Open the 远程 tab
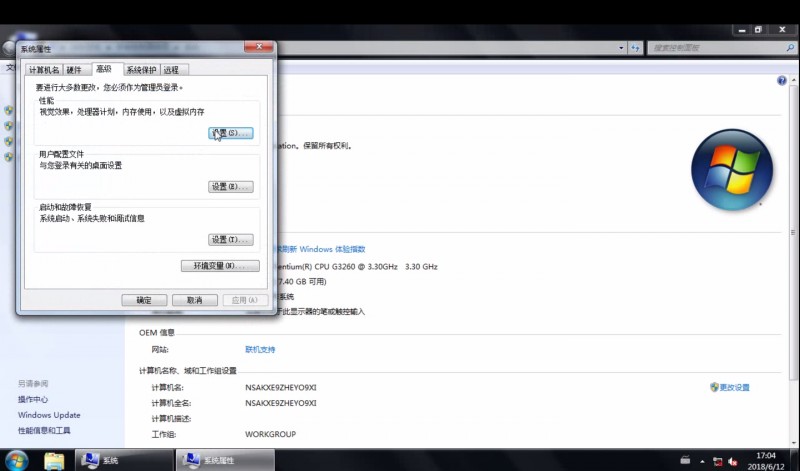 point(172,70)
